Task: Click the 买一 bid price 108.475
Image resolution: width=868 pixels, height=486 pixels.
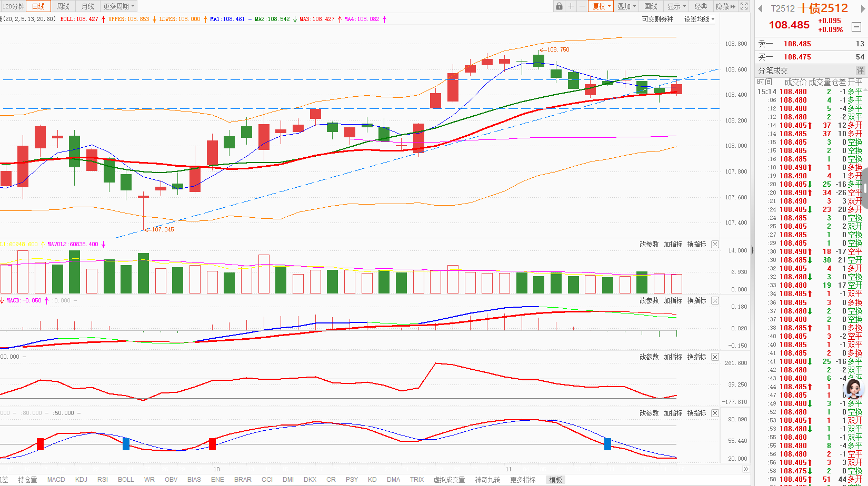Action: [x=797, y=57]
